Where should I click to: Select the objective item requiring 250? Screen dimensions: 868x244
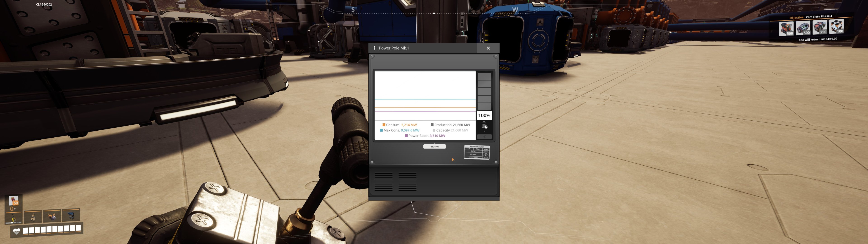coord(819,27)
